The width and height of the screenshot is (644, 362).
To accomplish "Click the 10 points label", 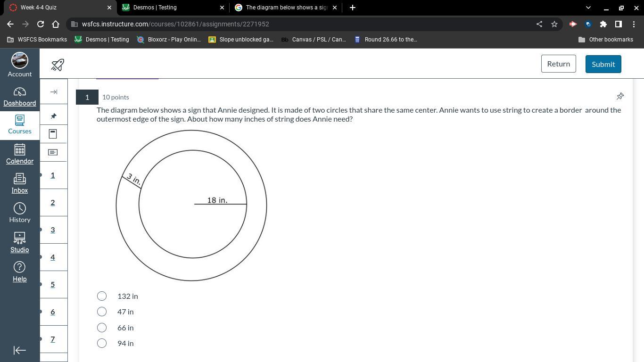I will (x=116, y=97).
